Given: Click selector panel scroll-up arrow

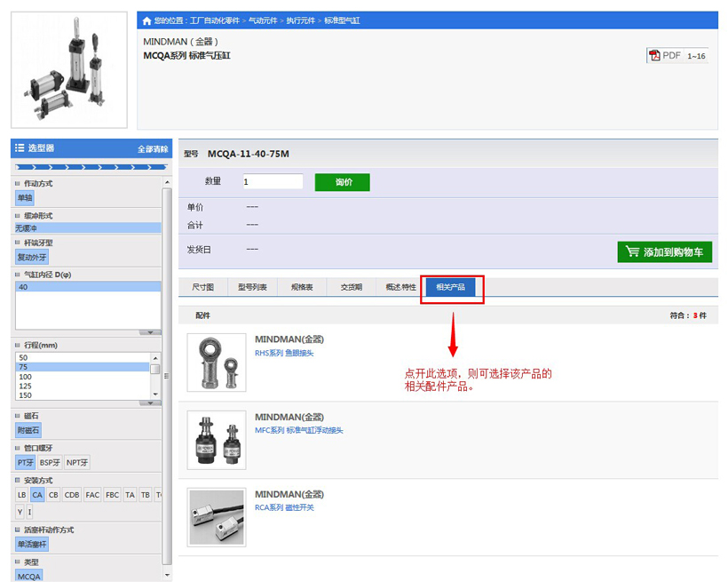Looking at the screenshot, I should 167,182.
